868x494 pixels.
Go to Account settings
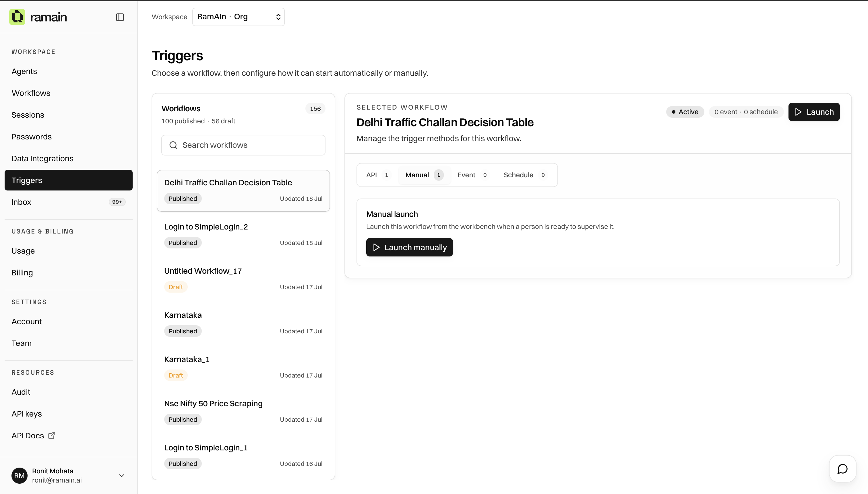pos(68,321)
